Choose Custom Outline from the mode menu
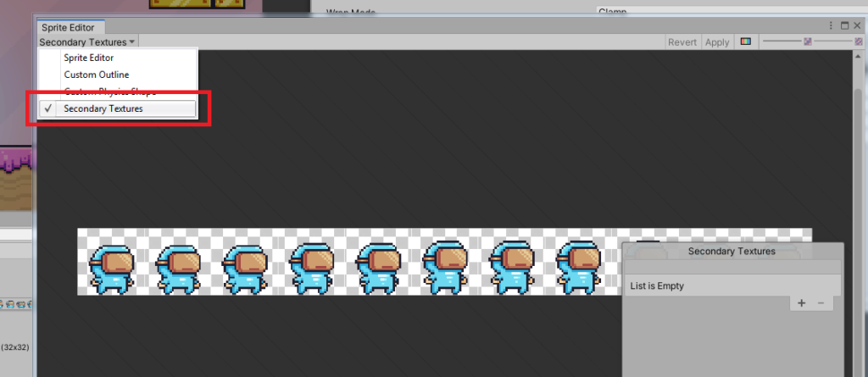Screen dimensions: 868x377 (116, 75)
